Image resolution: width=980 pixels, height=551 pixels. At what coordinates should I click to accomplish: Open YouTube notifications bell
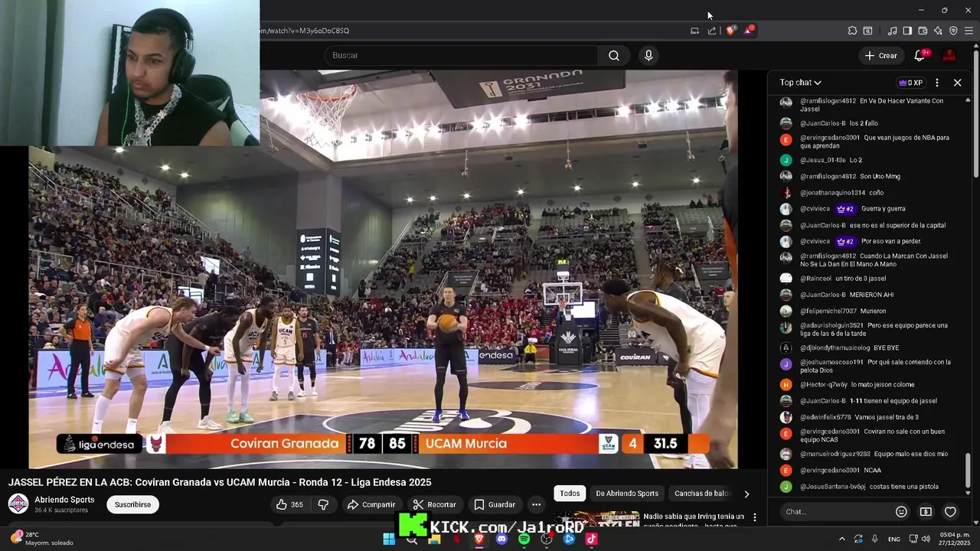(x=920, y=55)
